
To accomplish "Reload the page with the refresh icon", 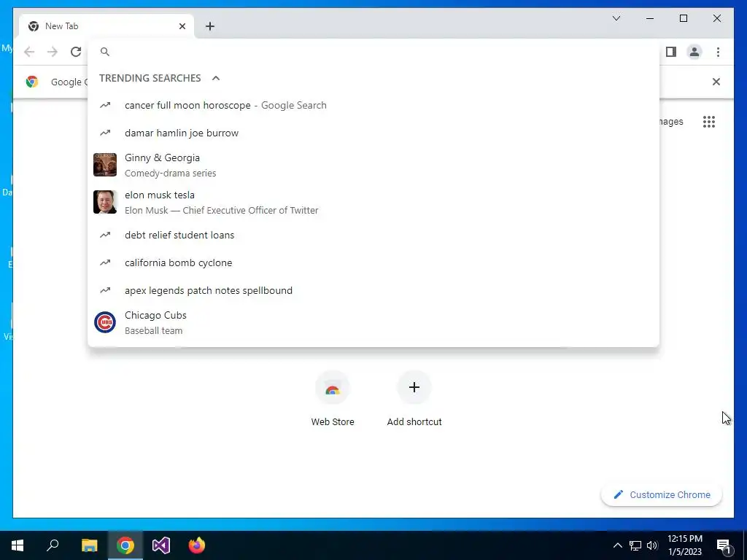I will pos(76,52).
